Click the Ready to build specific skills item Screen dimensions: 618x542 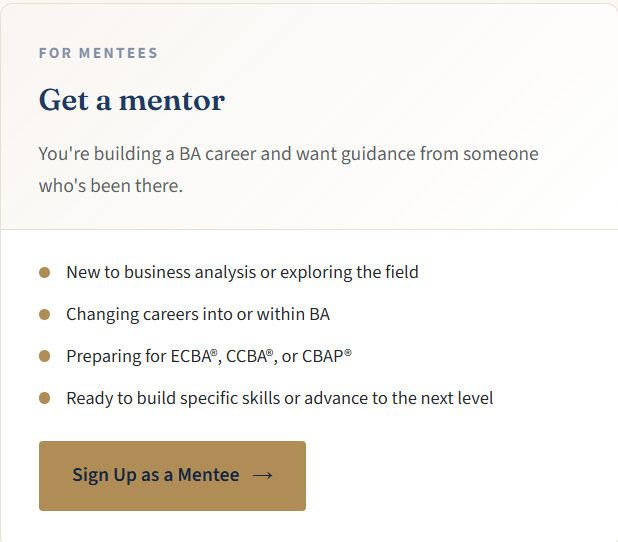279,398
